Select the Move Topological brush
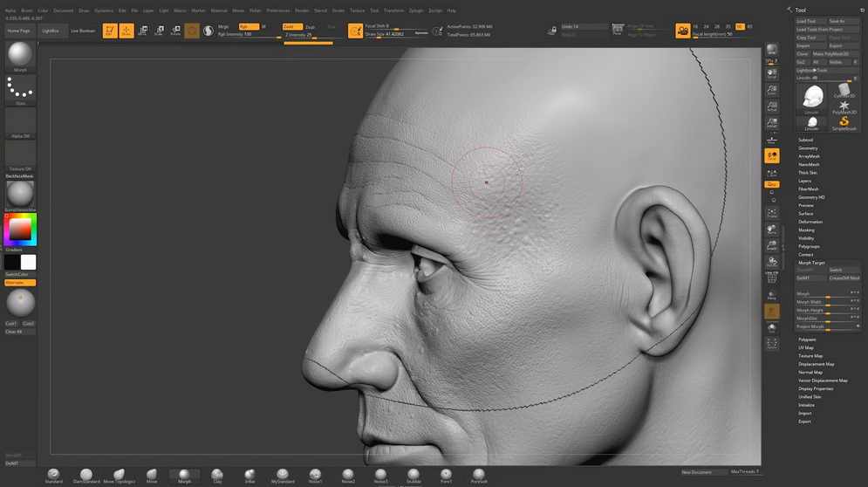The width and height of the screenshot is (868, 487). tap(119, 476)
